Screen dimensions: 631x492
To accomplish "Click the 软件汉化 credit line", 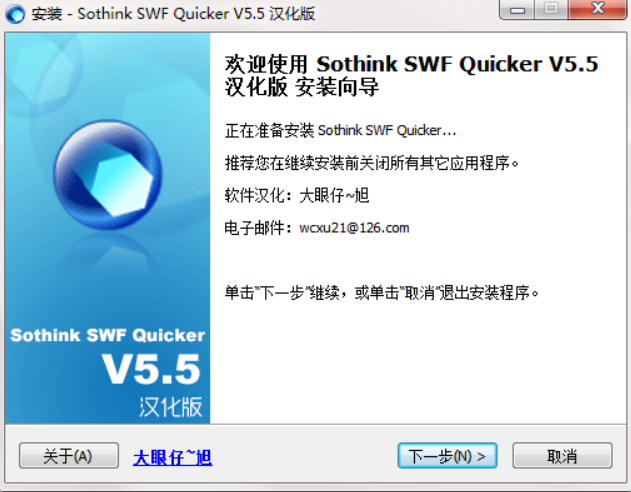I will 297,196.
